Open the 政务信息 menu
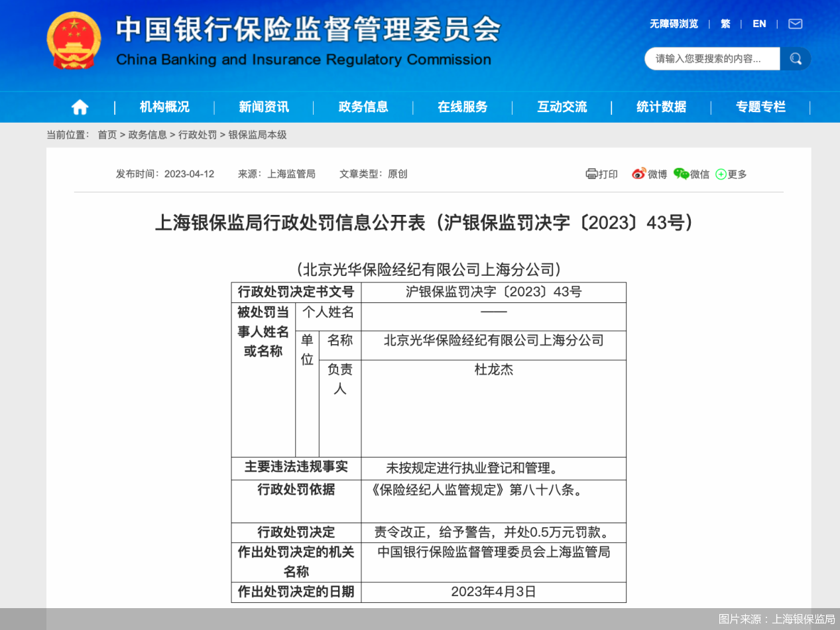 point(363,107)
